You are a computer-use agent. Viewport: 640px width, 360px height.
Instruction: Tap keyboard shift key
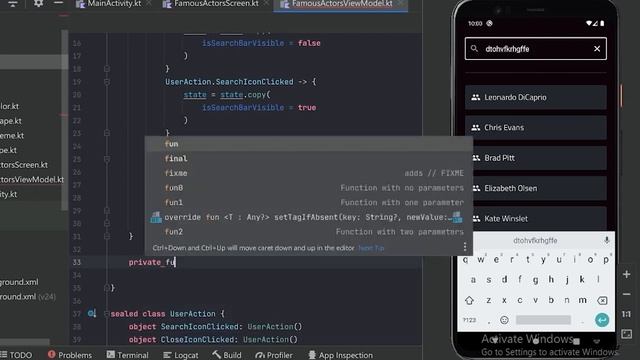click(x=469, y=300)
